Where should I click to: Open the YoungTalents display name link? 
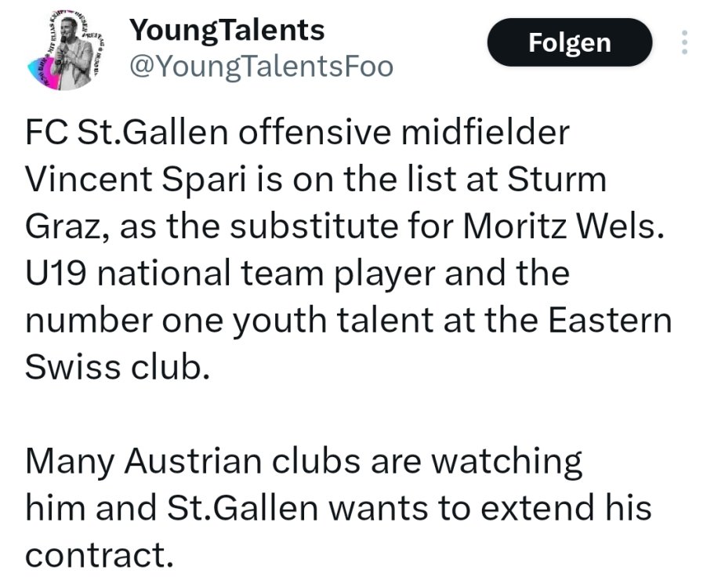pos(227,30)
